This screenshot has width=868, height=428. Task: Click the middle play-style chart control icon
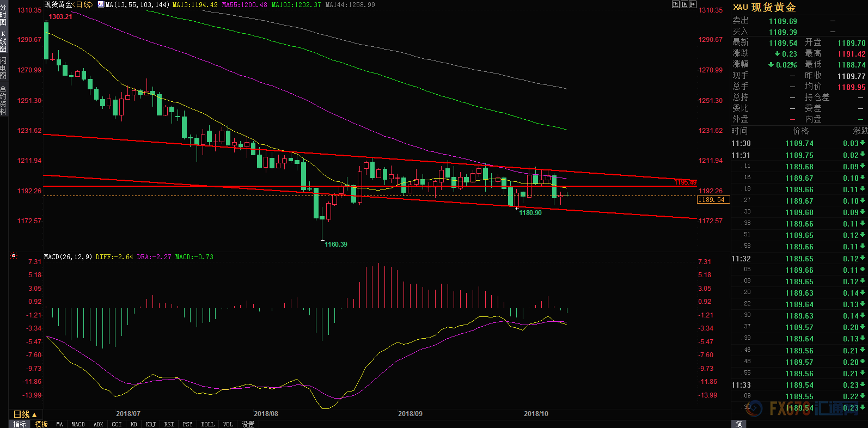684,4
